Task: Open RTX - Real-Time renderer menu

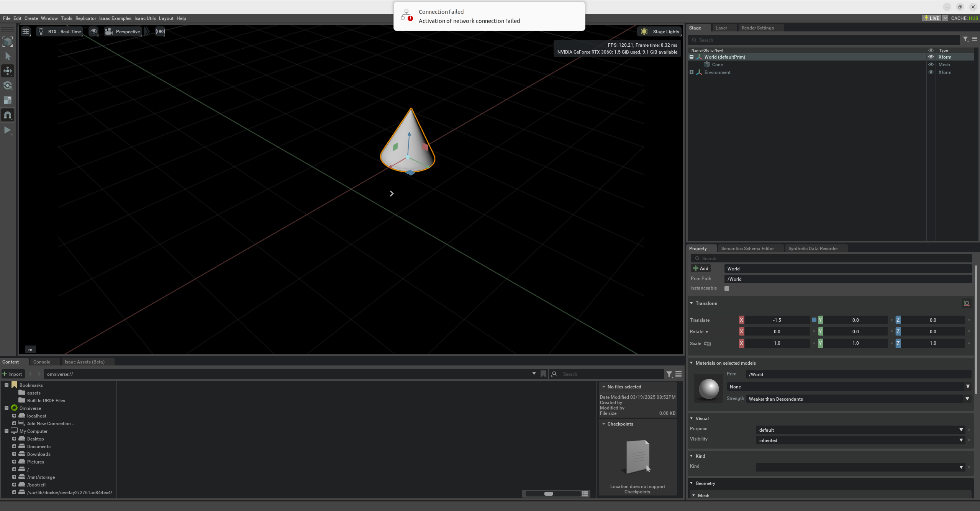Action: 60,31
